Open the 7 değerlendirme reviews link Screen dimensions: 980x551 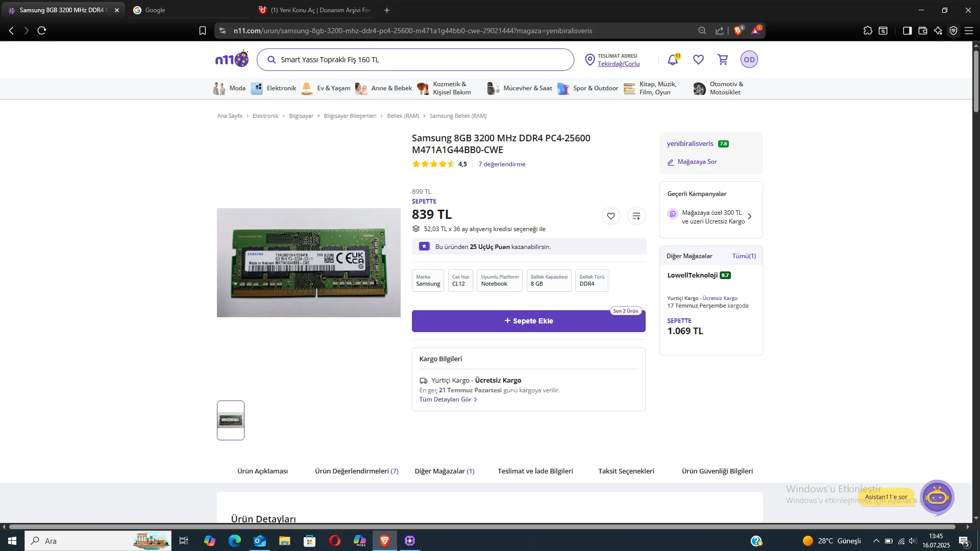(x=501, y=164)
